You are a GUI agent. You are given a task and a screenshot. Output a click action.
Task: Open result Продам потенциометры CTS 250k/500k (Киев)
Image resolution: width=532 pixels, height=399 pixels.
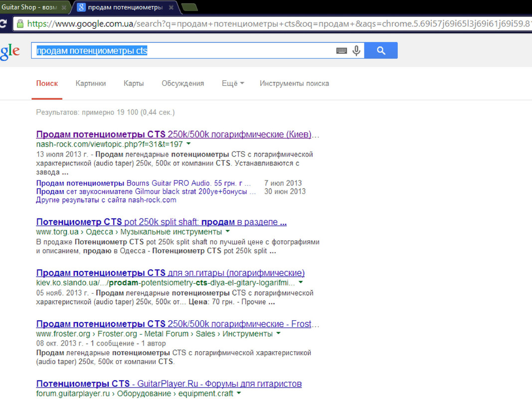point(178,134)
